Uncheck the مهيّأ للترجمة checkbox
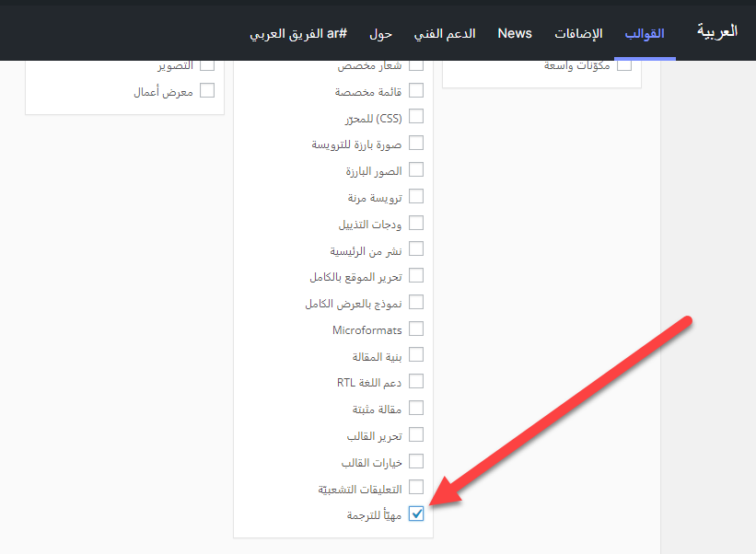The width and height of the screenshot is (756, 554). pyautogui.click(x=416, y=514)
